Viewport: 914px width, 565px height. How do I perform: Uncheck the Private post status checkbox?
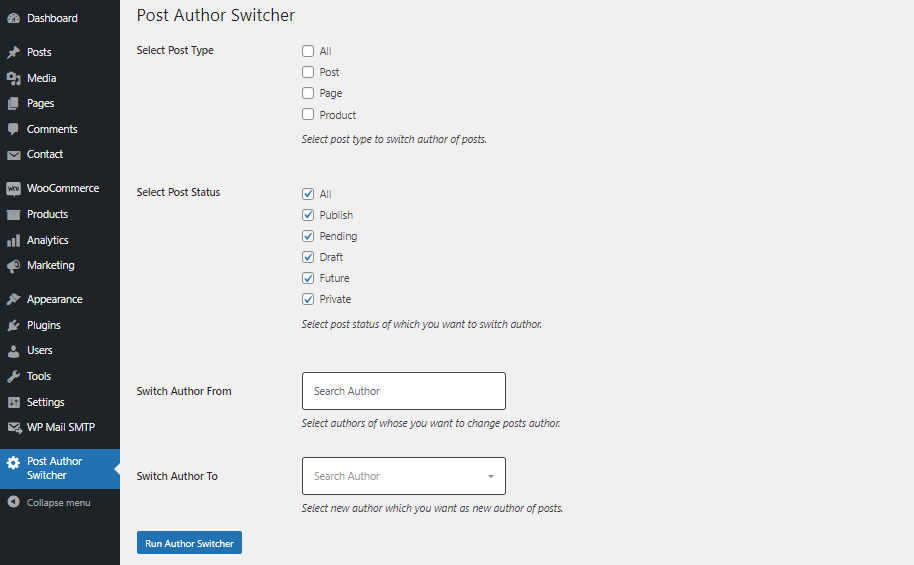[308, 299]
